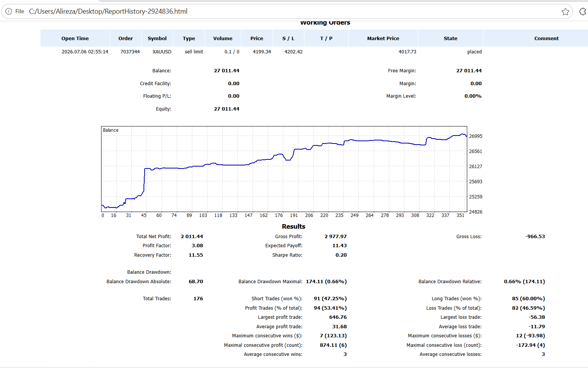The image size is (588, 368).
Task: Click the Total Net Profit value 2 011.44
Action: point(192,237)
